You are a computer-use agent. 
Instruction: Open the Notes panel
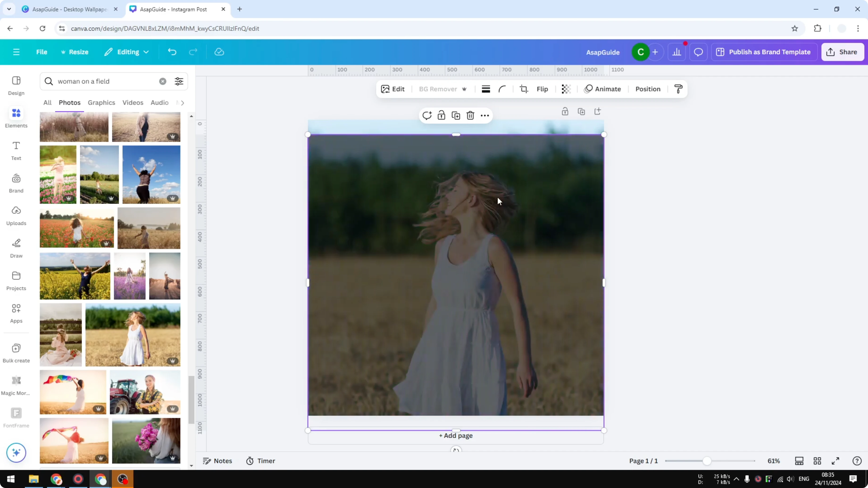[x=217, y=461]
